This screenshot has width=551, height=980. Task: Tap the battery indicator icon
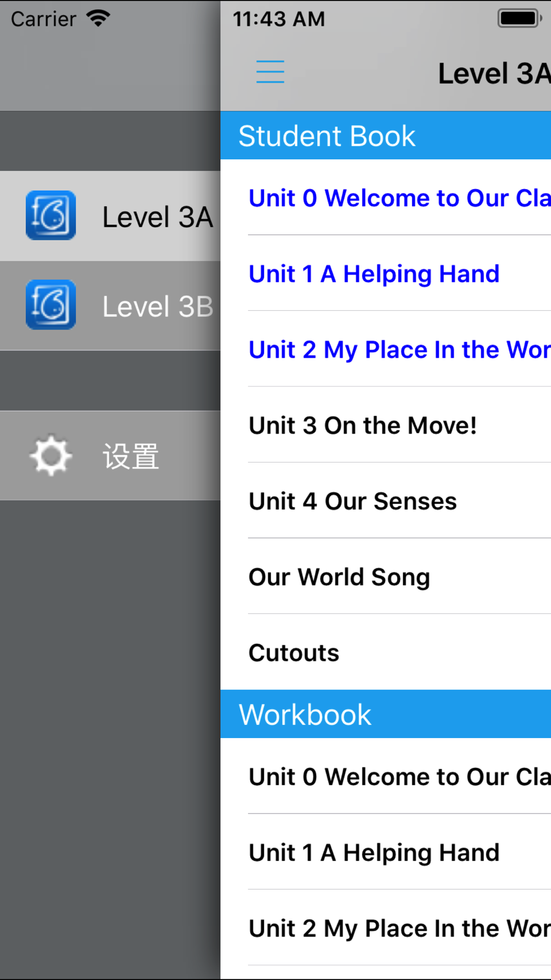(519, 19)
